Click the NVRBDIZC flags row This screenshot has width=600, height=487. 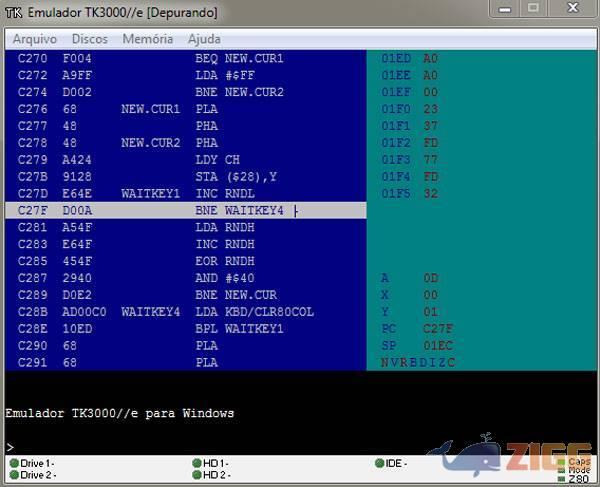418,362
